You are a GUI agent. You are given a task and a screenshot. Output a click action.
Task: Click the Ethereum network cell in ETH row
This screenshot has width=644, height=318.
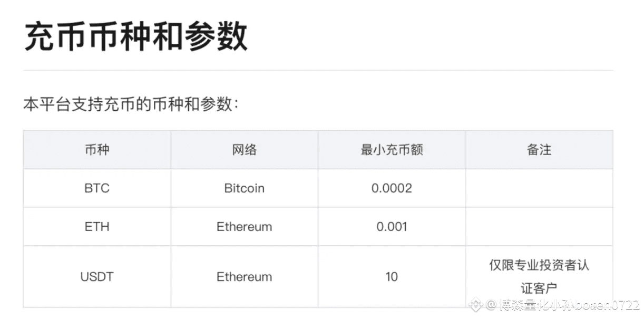tap(245, 227)
